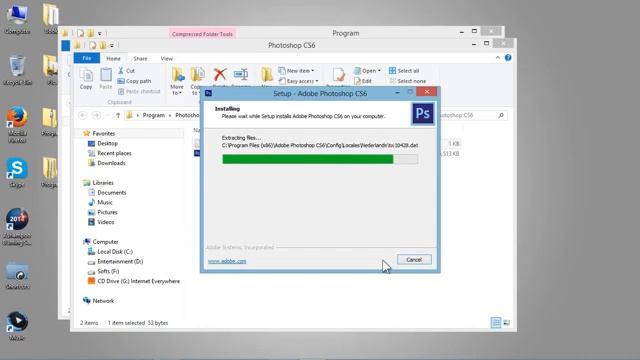Image resolution: width=640 pixels, height=360 pixels.
Task: Click the Back navigation arrow
Action: (x=83, y=116)
